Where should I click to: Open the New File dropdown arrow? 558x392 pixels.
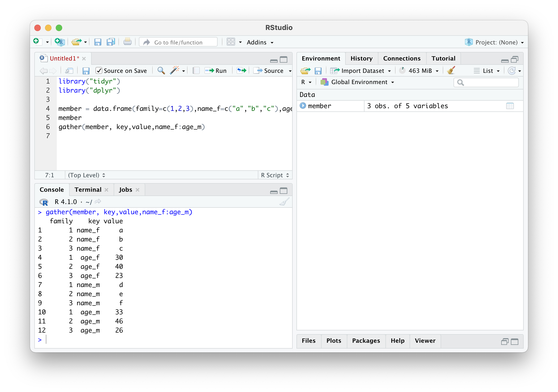click(47, 42)
